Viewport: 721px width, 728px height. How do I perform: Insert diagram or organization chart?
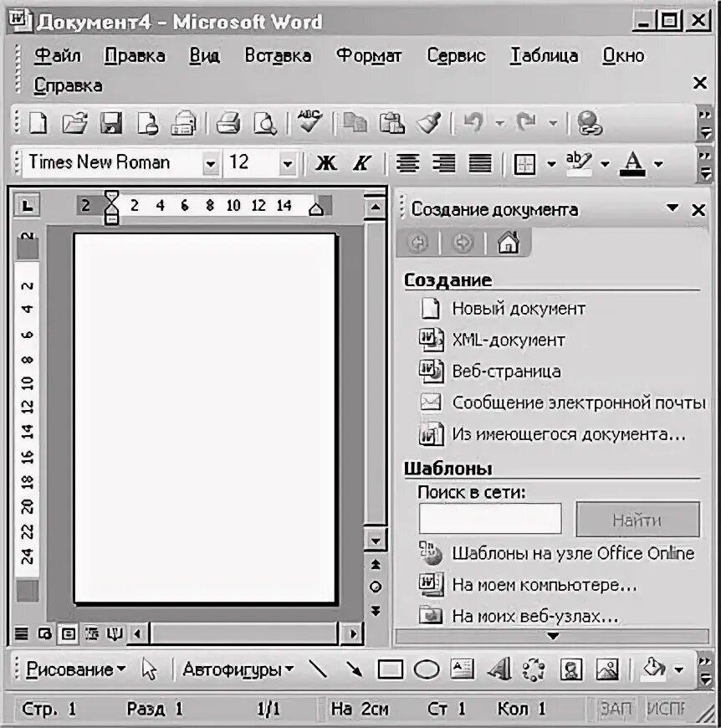pyautogui.click(x=534, y=669)
